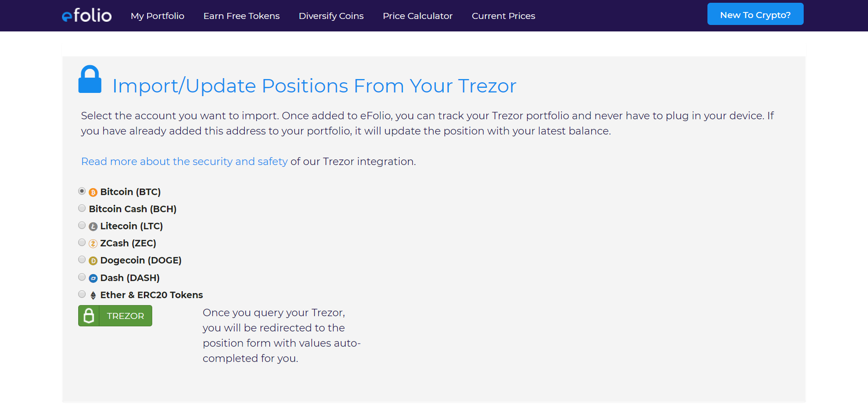
Task: Click the orange Bitcoin coin icon
Action: click(93, 192)
